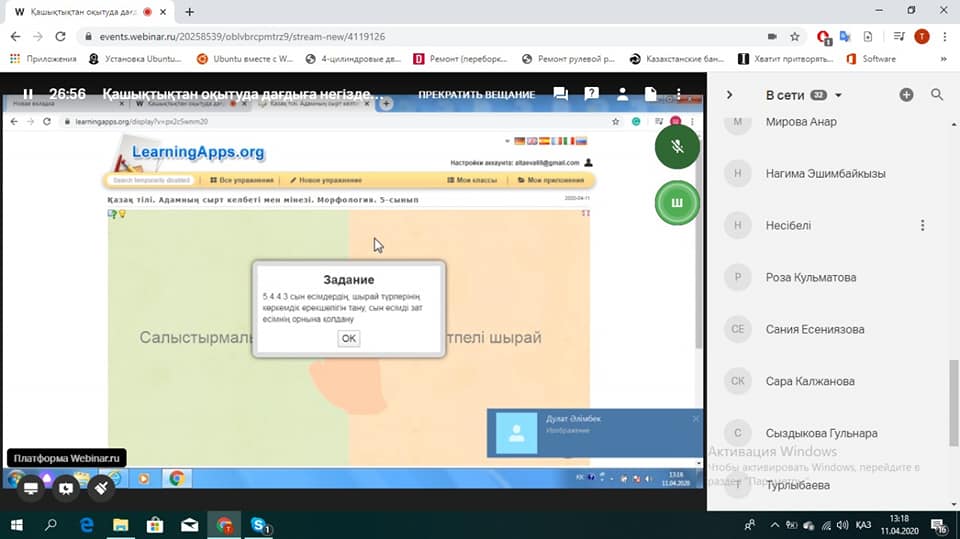
Task: Open the Windows Start menu
Action: [17, 525]
